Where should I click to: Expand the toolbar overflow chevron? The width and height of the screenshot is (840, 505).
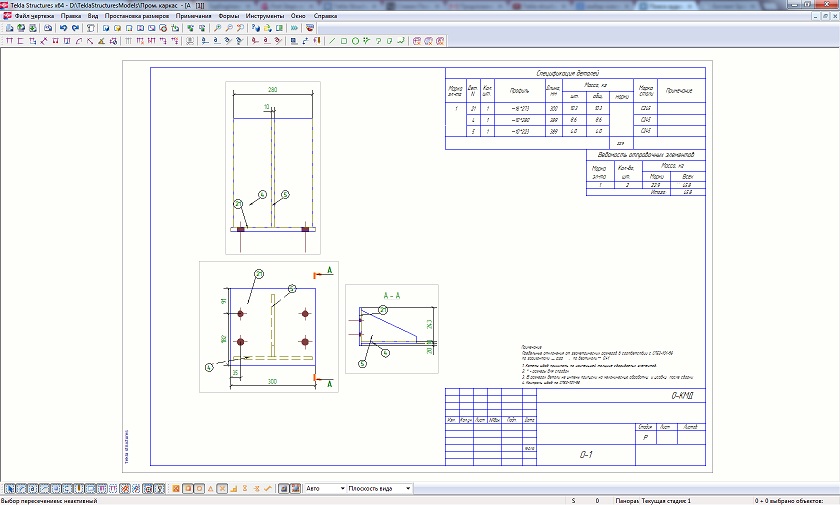point(293,28)
